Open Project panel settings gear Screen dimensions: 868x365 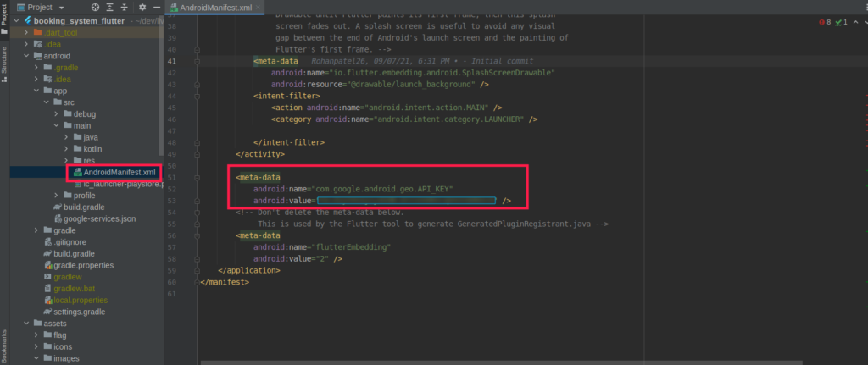pyautogui.click(x=142, y=7)
